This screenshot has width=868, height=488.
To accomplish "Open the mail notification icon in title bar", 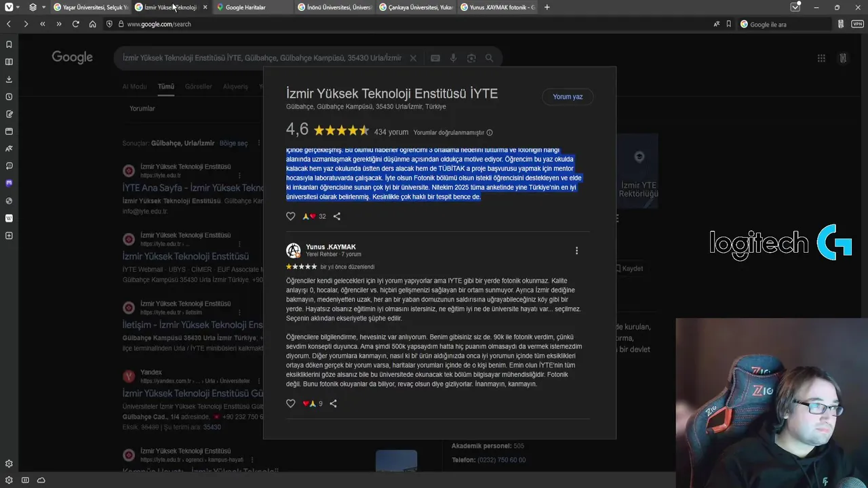I will coord(795,7).
